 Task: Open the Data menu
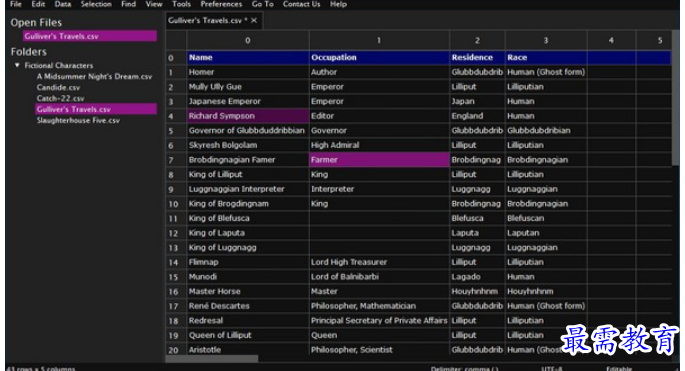coord(63,4)
